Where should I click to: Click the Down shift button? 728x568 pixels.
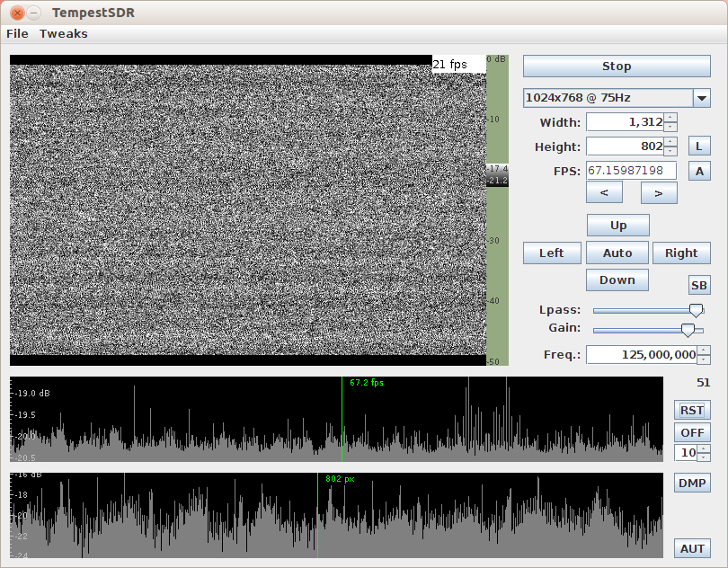tap(617, 280)
